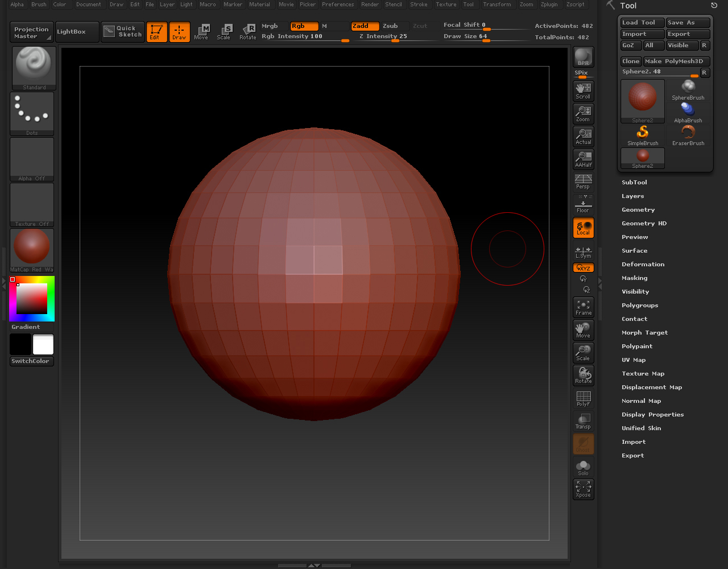Enable PolyF wireframe display icon

pyautogui.click(x=583, y=398)
